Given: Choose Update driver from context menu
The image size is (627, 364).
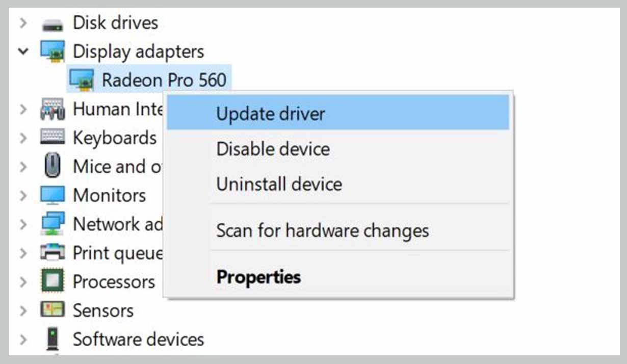Looking at the screenshot, I should point(338,113).
